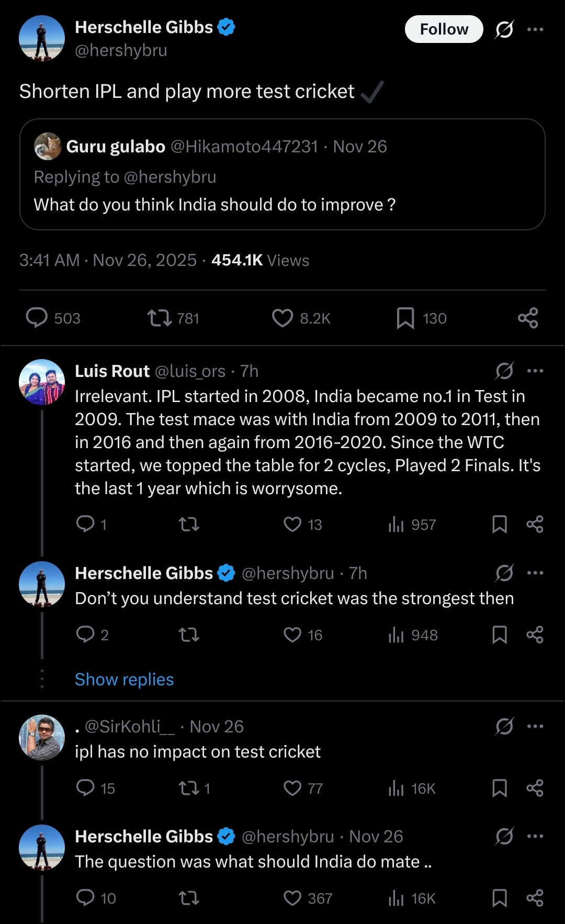The width and height of the screenshot is (565, 924).
Task: Reply to Gibbs' 'strongest then' comment
Action: coord(92,634)
